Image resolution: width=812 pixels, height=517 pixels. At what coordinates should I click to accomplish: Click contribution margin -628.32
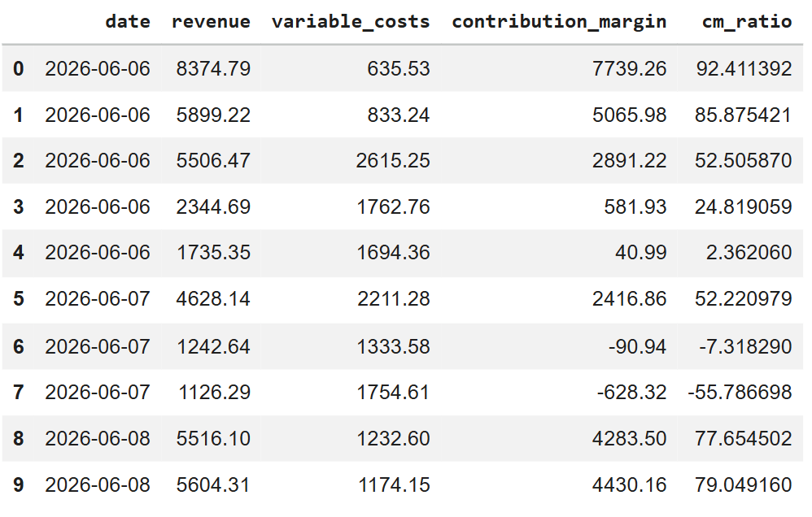point(632,393)
